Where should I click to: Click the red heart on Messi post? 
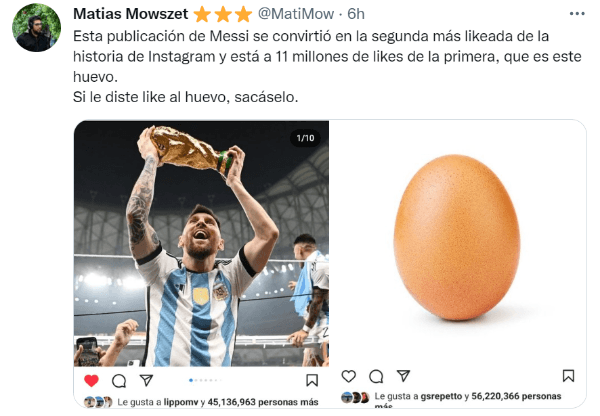91,380
